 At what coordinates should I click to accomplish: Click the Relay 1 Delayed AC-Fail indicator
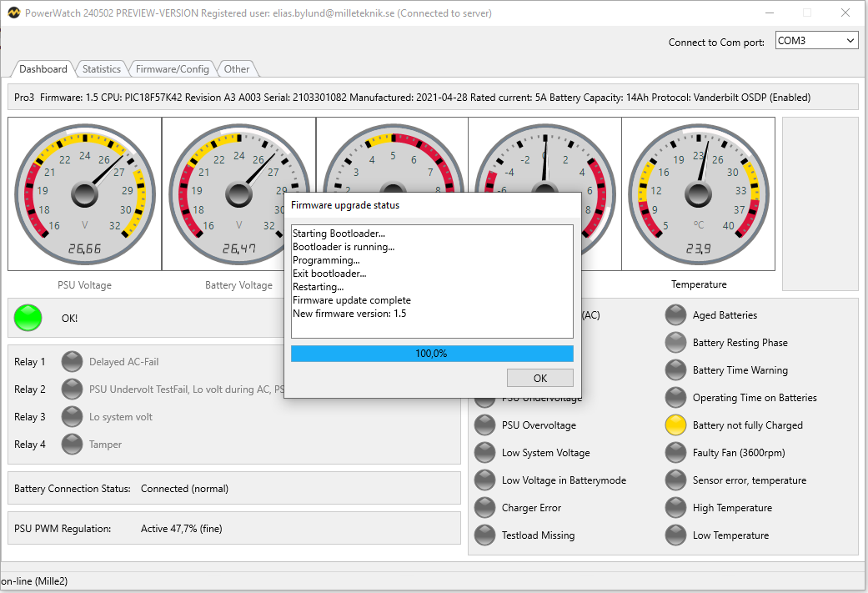tap(73, 362)
